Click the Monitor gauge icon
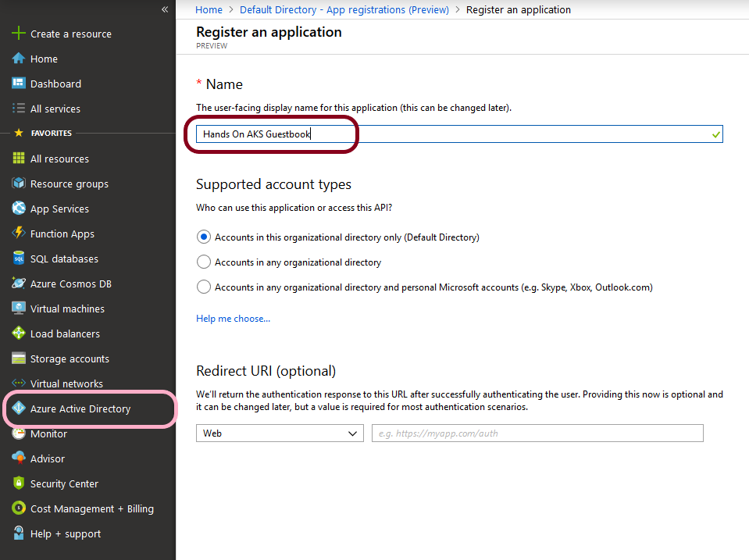The width and height of the screenshot is (749, 560). tap(18, 433)
